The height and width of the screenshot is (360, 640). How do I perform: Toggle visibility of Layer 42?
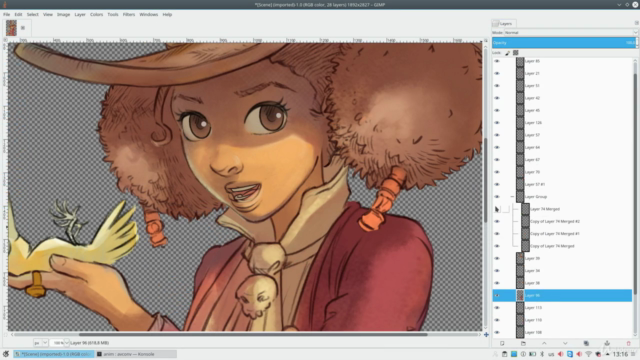pyautogui.click(x=497, y=98)
